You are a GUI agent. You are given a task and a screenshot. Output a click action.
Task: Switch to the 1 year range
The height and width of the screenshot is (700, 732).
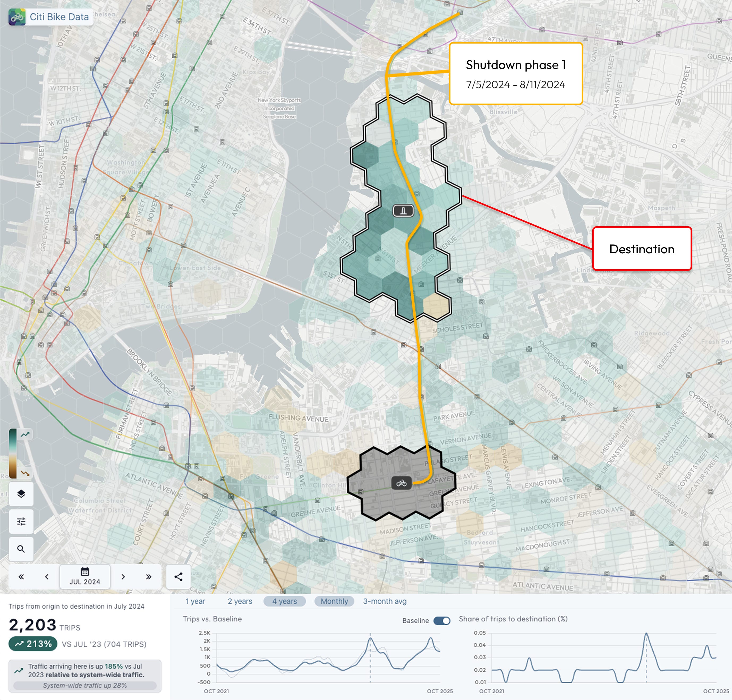(x=195, y=601)
